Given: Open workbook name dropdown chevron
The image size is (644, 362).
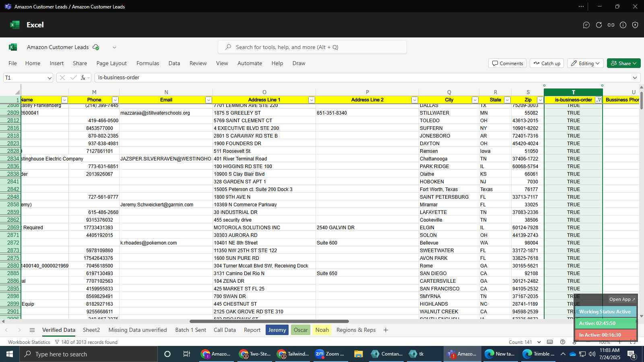Looking at the screenshot, I should pyautogui.click(x=114, y=47).
